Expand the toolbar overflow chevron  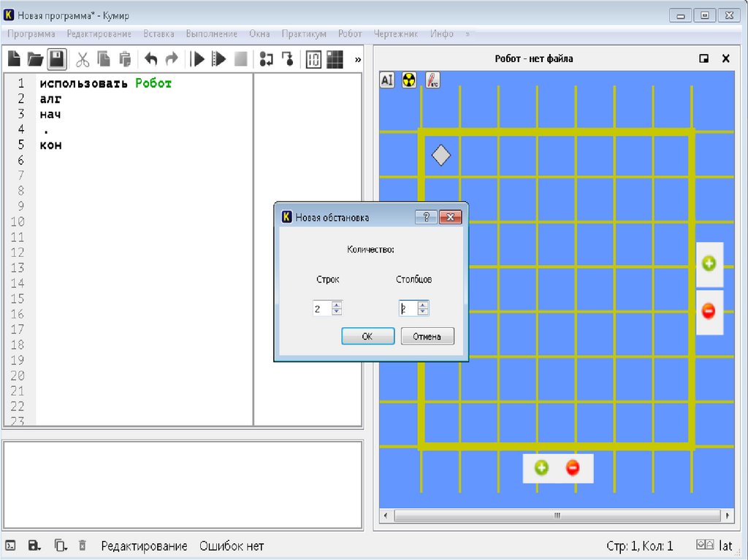(358, 60)
